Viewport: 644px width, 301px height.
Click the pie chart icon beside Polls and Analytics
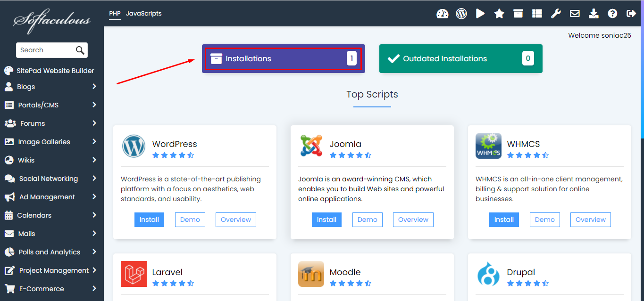tap(9, 252)
